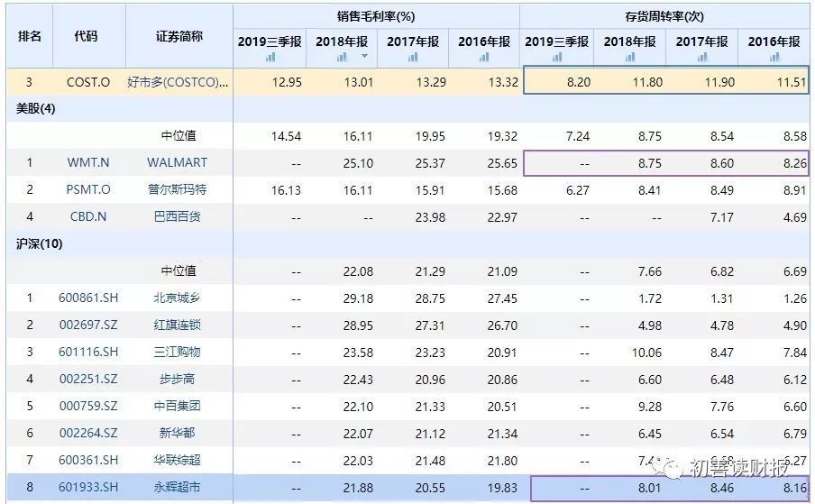815x504 pixels.
Task: Select security name 永辉超市
Action: [x=178, y=487]
